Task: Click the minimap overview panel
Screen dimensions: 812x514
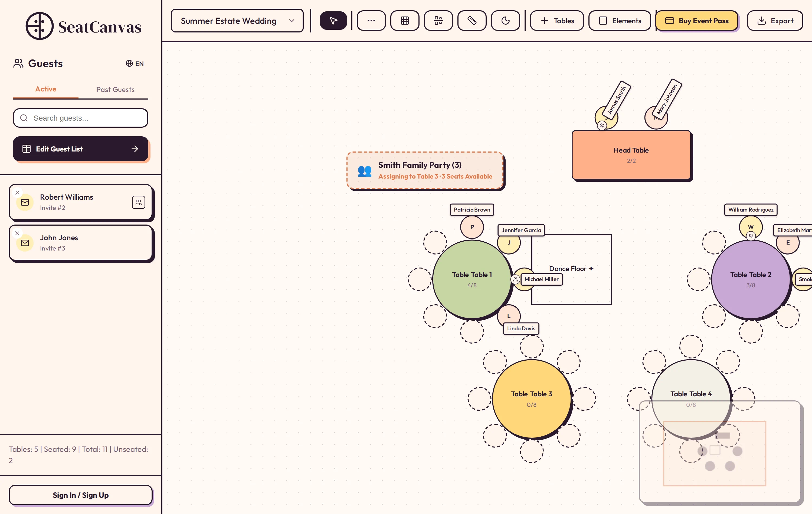Action: click(x=720, y=451)
